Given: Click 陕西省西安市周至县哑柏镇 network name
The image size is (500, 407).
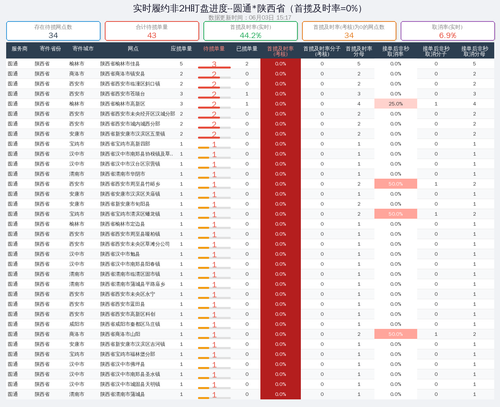Looking at the screenshot, I should coord(130,234).
